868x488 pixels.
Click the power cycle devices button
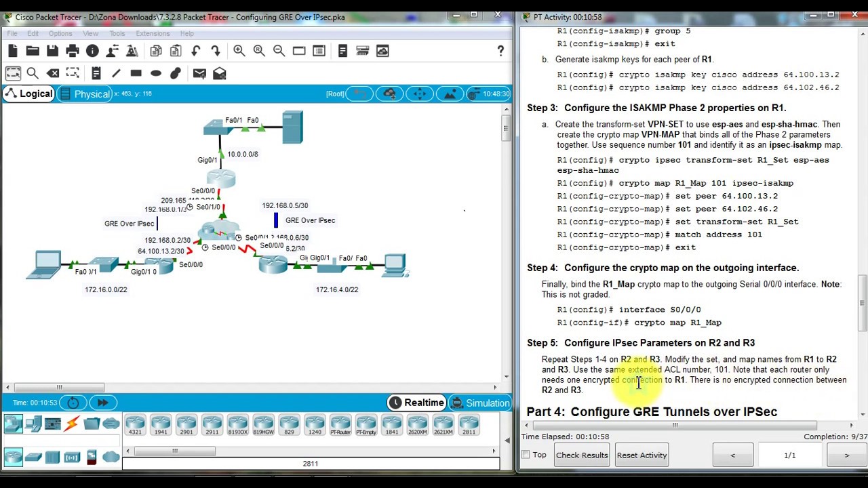pyautogui.click(x=73, y=403)
